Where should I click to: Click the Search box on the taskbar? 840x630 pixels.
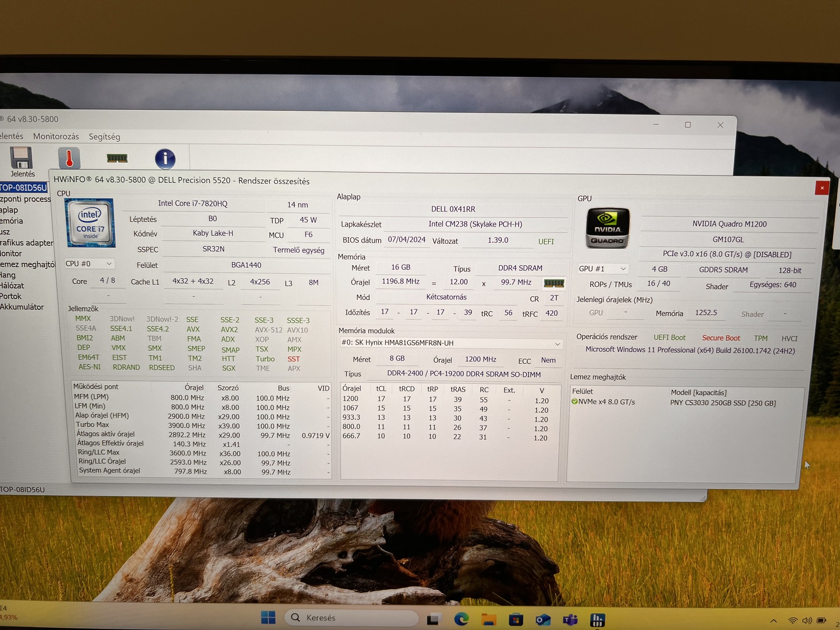[x=352, y=617]
